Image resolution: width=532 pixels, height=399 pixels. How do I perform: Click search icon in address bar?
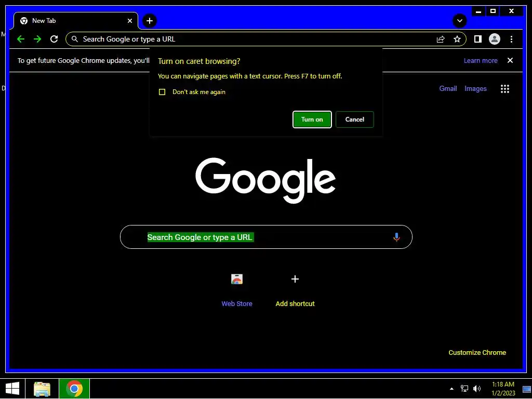coord(75,39)
